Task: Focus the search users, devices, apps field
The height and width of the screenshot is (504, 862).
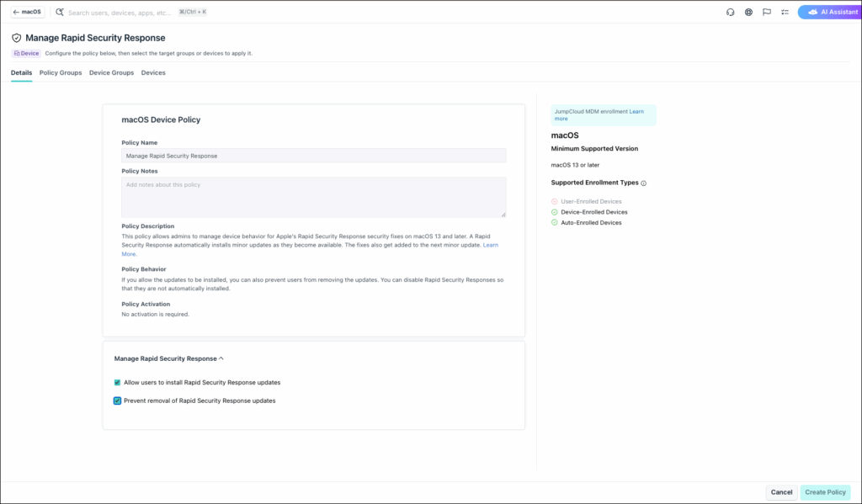Action: coord(120,12)
